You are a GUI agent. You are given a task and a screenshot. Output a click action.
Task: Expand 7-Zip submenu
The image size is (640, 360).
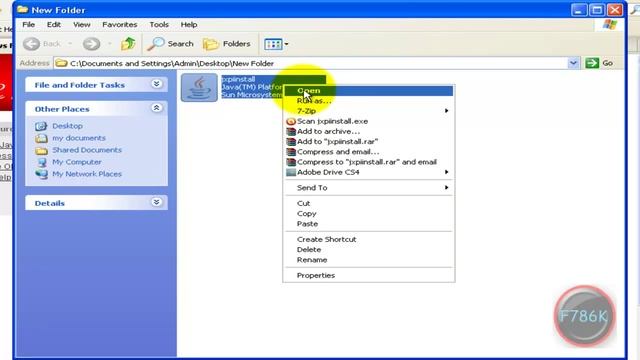pos(369,111)
